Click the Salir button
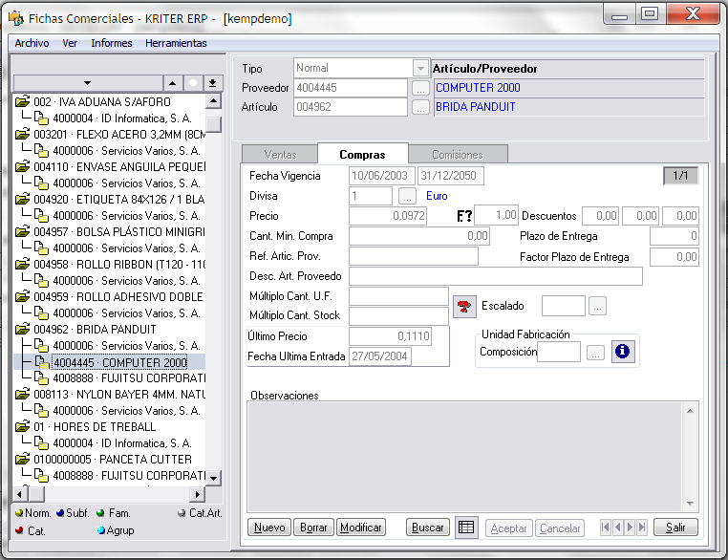 pos(675,528)
